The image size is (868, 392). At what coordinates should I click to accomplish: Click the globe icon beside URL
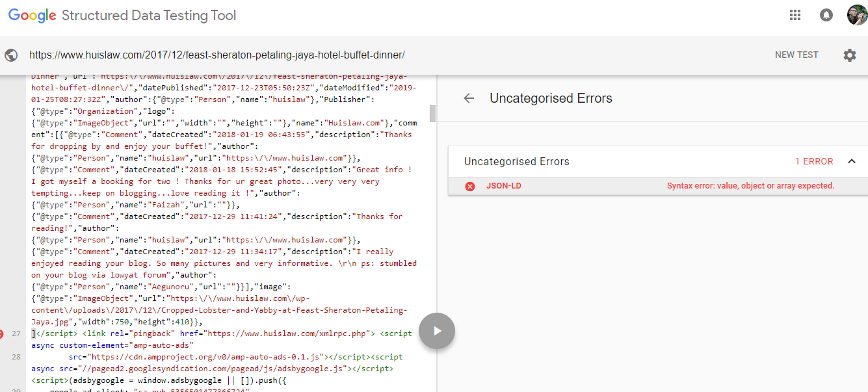coord(11,55)
